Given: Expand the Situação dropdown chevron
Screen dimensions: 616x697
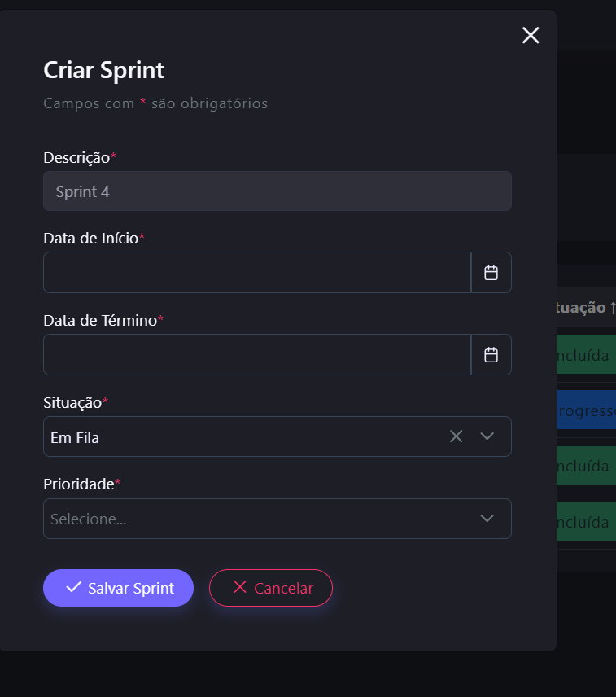Looking at the screenshot, I should [x=487, y=436].
